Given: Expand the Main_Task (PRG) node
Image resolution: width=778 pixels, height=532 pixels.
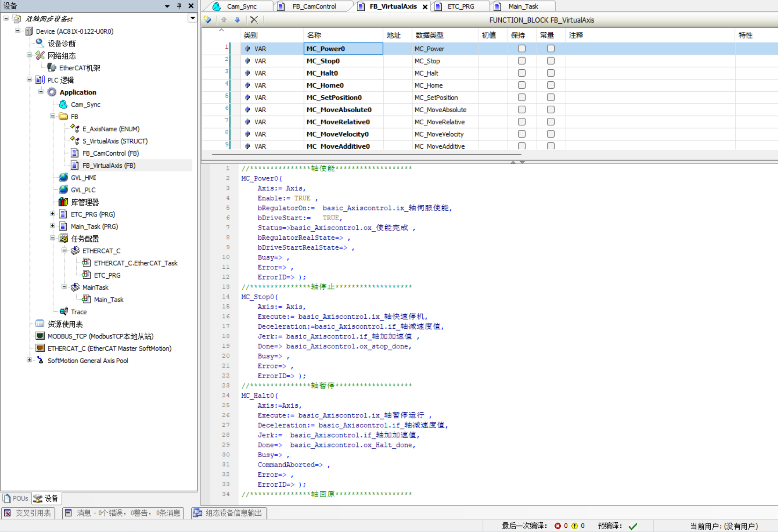Looking at the screenshot, I should tap(52, 225).
